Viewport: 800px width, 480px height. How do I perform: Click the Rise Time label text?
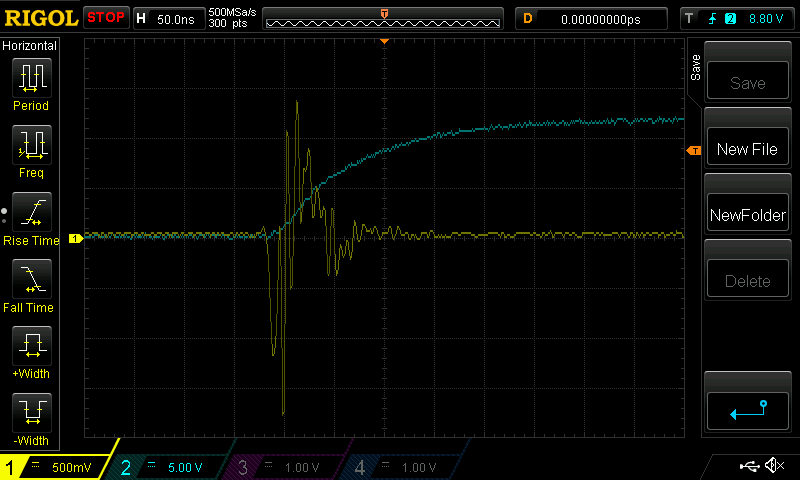click(31, 241)
